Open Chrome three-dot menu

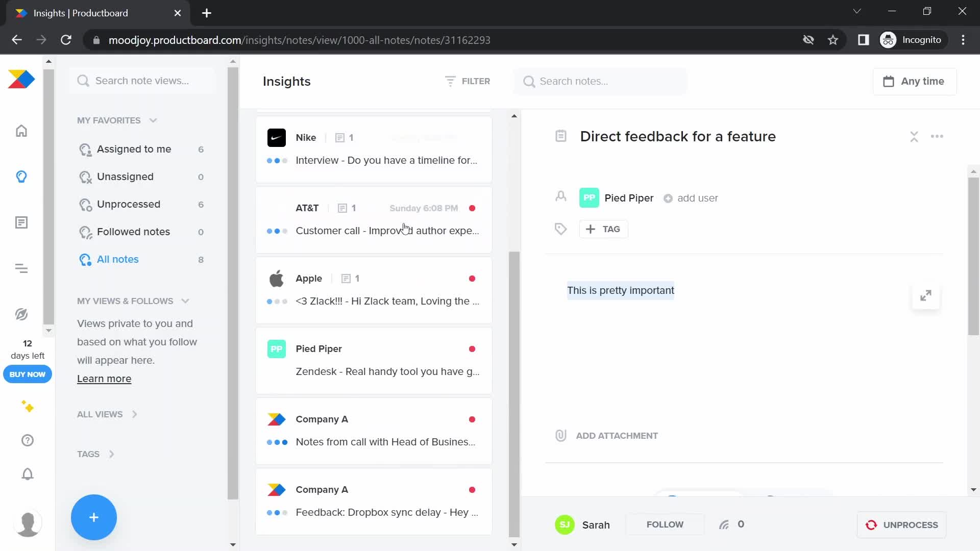coord(963,40)
